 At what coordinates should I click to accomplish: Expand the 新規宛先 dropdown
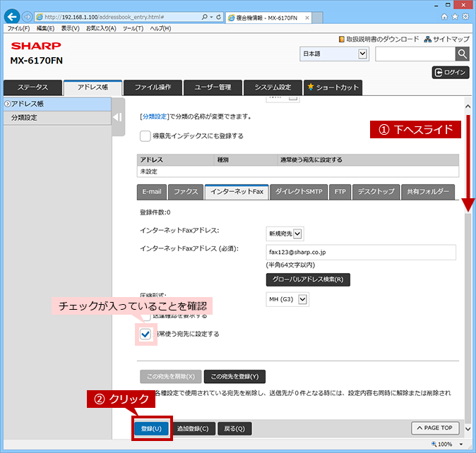pos(285,234)
